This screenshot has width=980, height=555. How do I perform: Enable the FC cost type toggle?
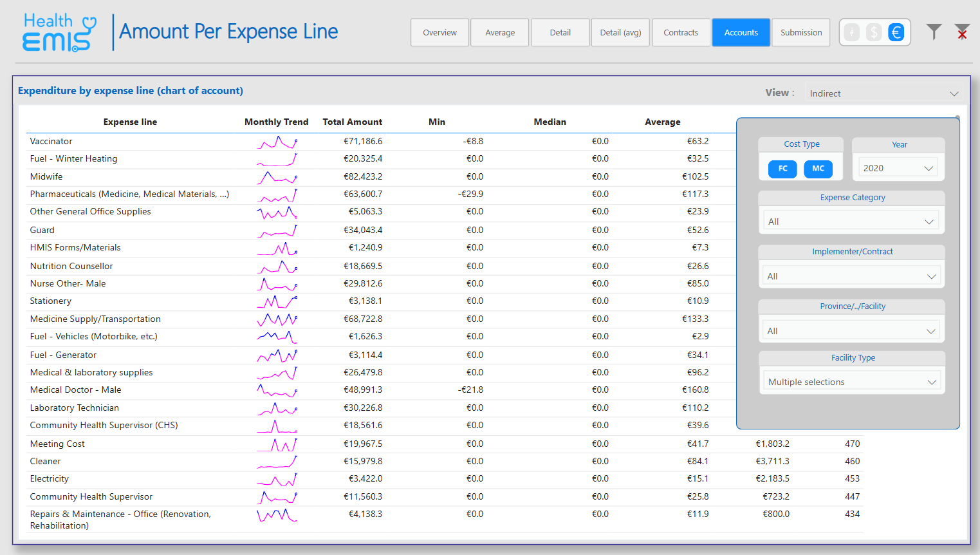(x=782, y=169)
